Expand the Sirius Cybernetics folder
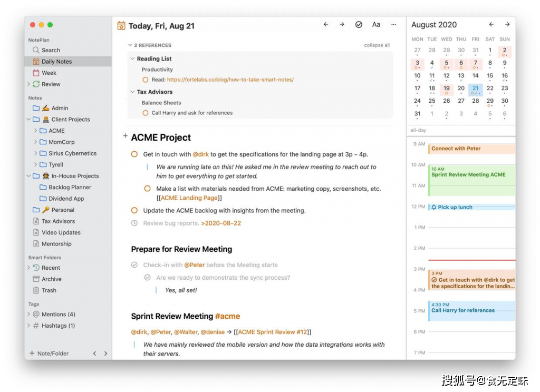Image resolution: width=540 pixels, height=392 pixels. point(35,153)
